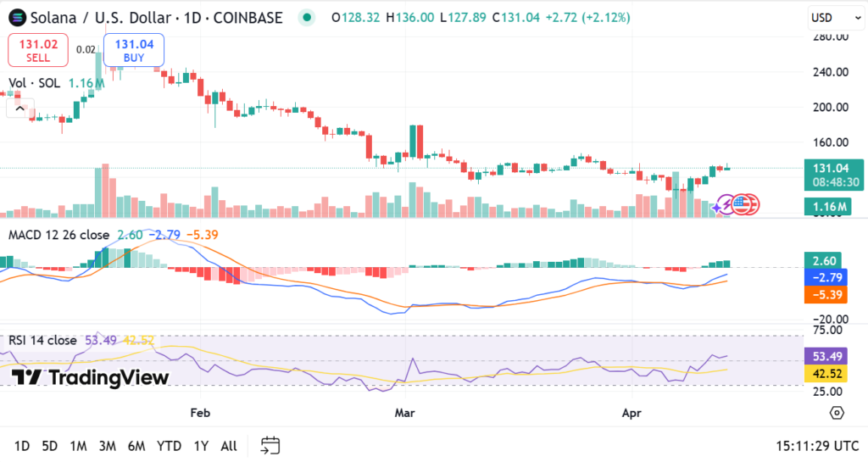Click the Solana coin logo icon
The height and width of the screenshot is (462, 868).
(x=17, y=18)
